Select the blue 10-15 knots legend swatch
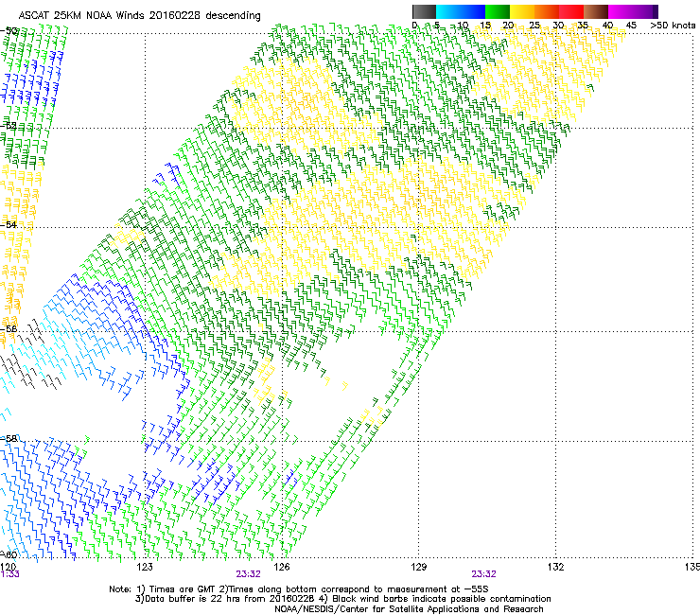Image resolution: width=700 pixels, height=615 pixels. coord(473,11)
